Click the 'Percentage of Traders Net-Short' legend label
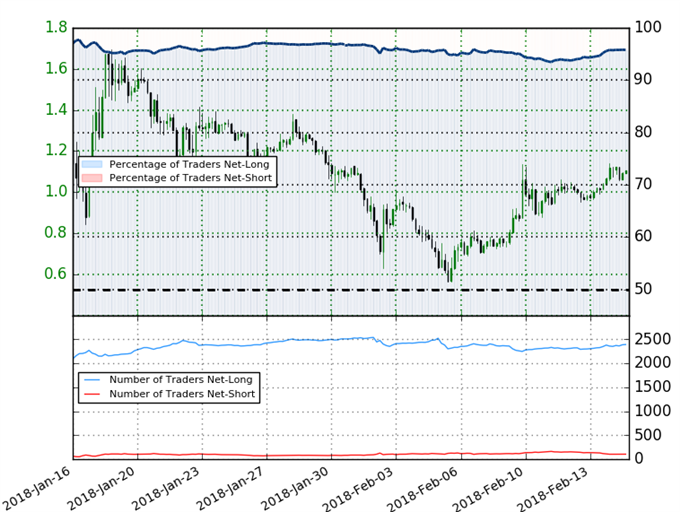 (x=191, y=178)
